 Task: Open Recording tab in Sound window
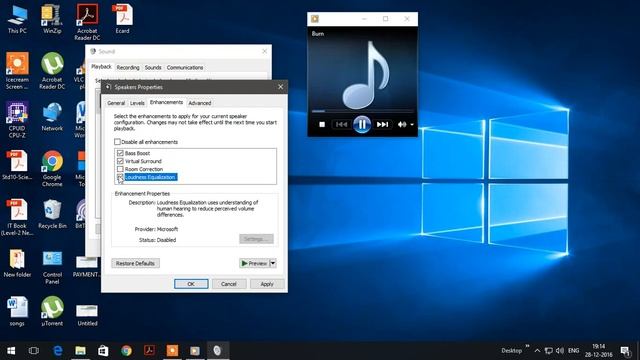pos(128,67)
